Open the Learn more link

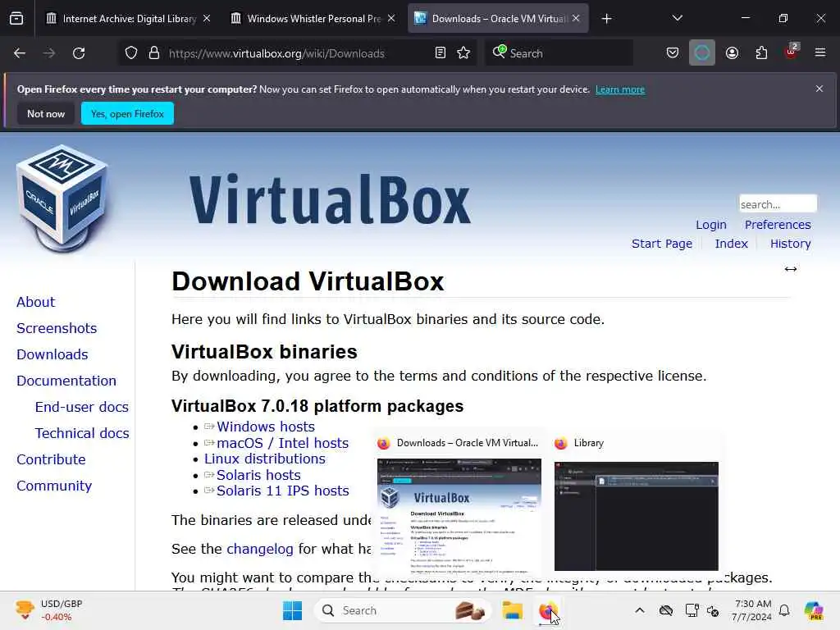tap(620, 89)
